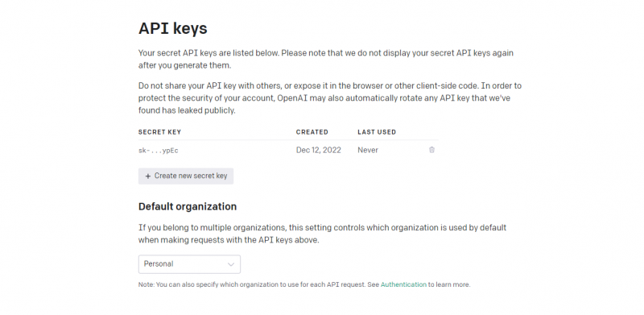This screenshot has width=644, height=315.
Task: Click the 'Do not share your API key' paragraph
Action: coord(330,98)
